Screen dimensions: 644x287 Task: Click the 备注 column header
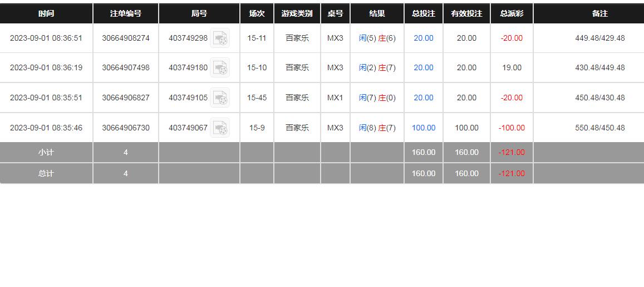pyautogui.click(x=599, y=13)
